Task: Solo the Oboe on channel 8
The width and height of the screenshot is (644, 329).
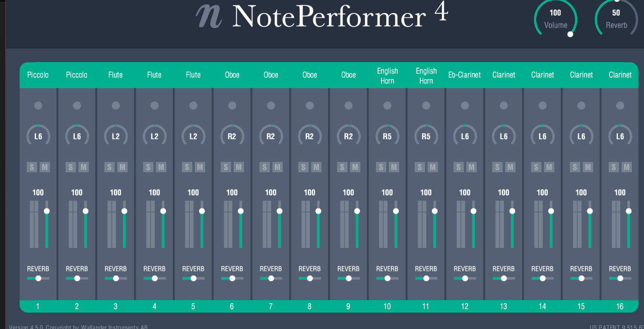Action: point(303,167)
